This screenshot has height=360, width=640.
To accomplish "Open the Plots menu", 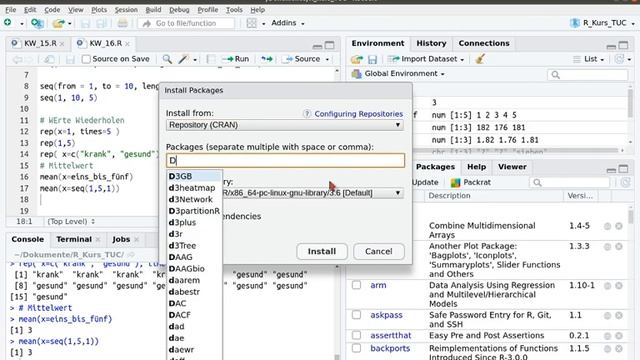I will 99,10.
